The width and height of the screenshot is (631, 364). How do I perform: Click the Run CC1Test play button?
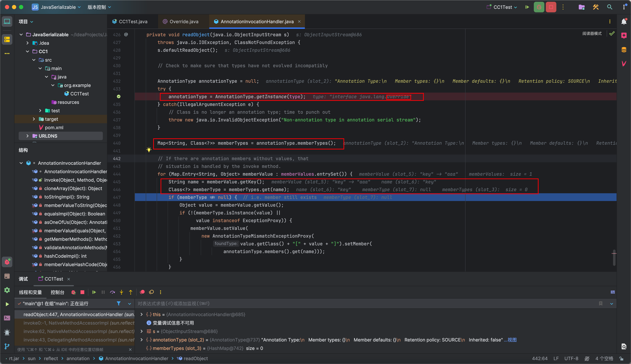click(x=527, y=7)
